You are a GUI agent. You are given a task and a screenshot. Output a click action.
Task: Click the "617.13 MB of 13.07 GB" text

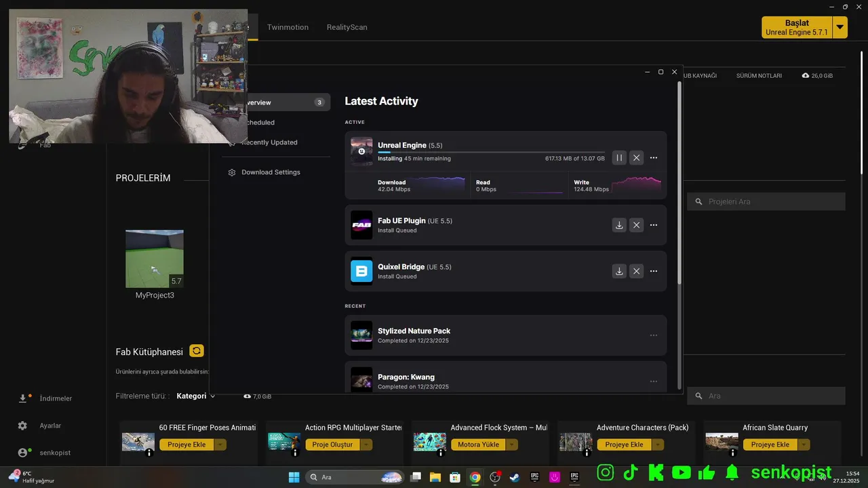(x=575, y=159)
